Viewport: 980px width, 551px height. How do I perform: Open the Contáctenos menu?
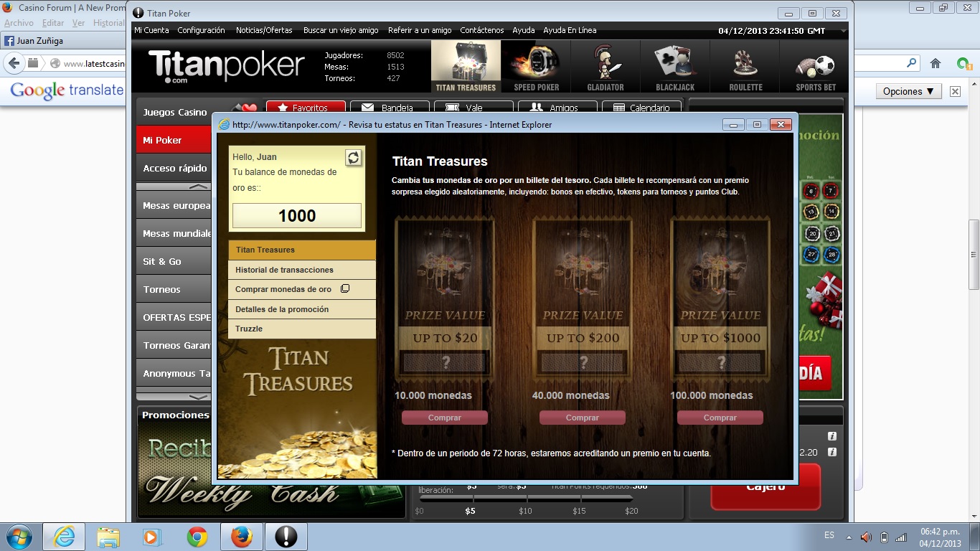[x=482, y=30]
